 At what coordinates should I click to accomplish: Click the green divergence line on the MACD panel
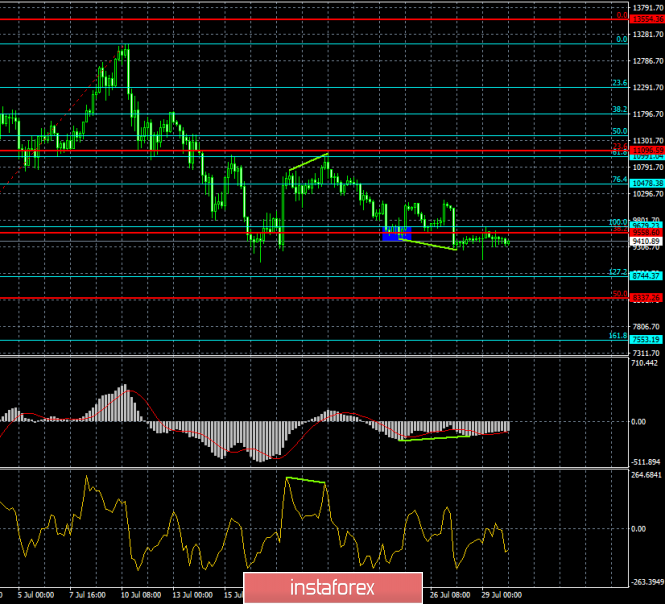point(434,438)
